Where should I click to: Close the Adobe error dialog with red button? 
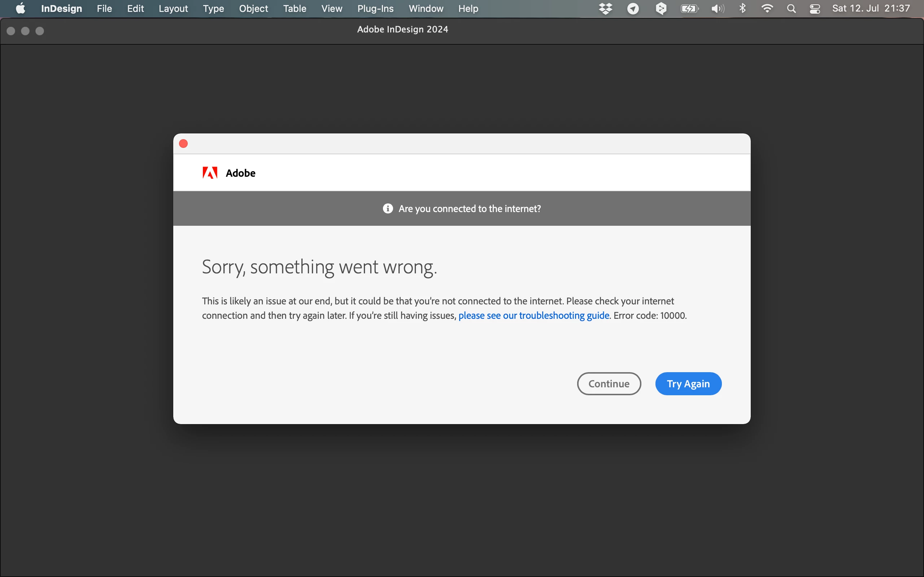click(183, 144)
